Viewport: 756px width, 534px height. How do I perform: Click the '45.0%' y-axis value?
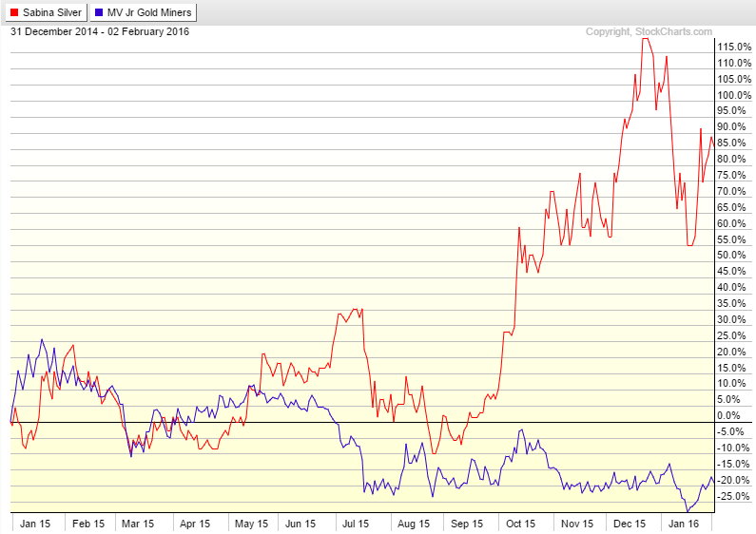pyautogui.click(x=732, y=272)
